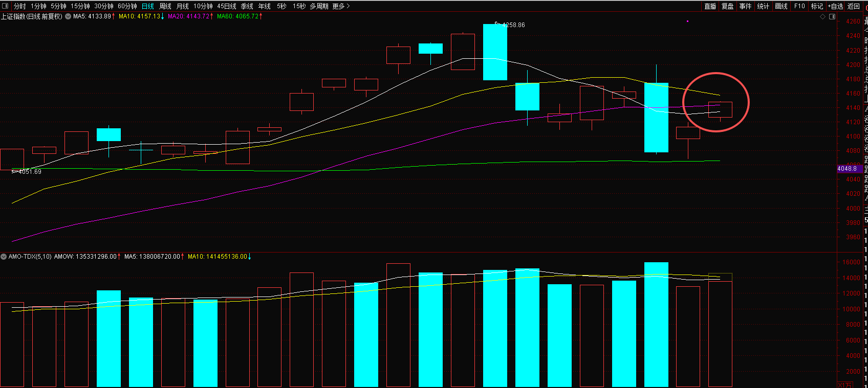Open the main chart indicator settings dropdown
This screenshot has height=388, width=868.
68,16
